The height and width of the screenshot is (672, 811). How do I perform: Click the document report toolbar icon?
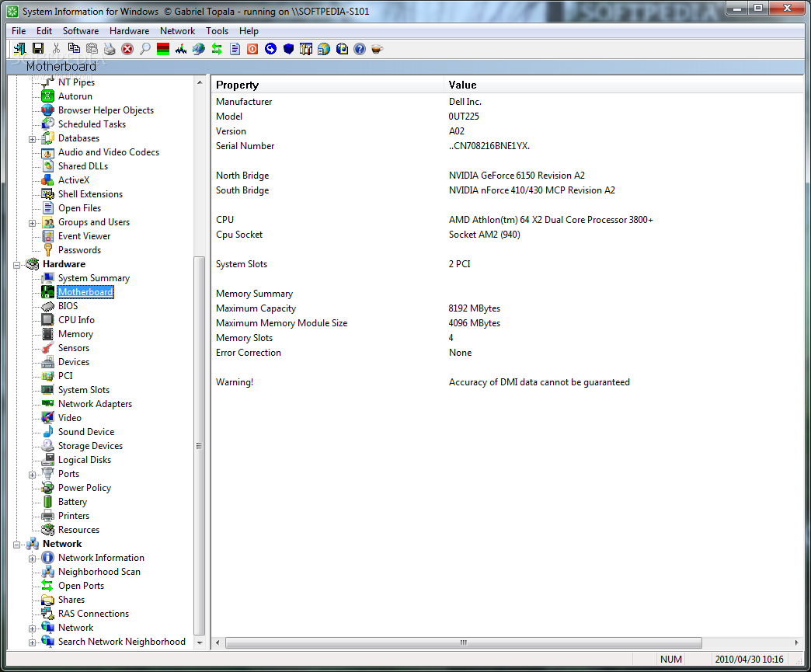(x=235, y=49)
